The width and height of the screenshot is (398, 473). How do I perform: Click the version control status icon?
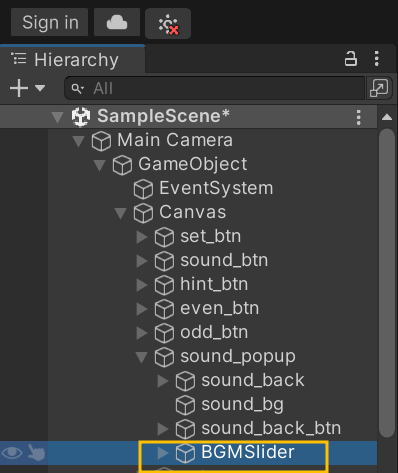168,23
